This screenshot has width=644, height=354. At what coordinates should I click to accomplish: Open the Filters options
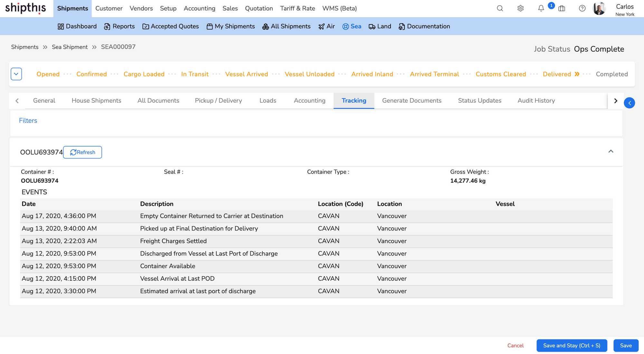pos(28,120)
